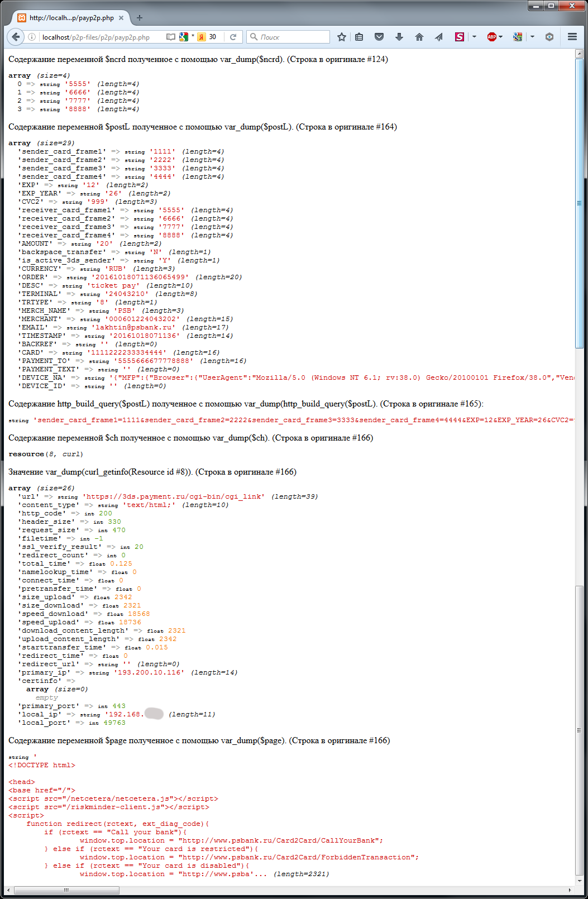Screen dimensions: 588x899
Task: Bookmark this page with the star icon
Action: tap(342, 37)
